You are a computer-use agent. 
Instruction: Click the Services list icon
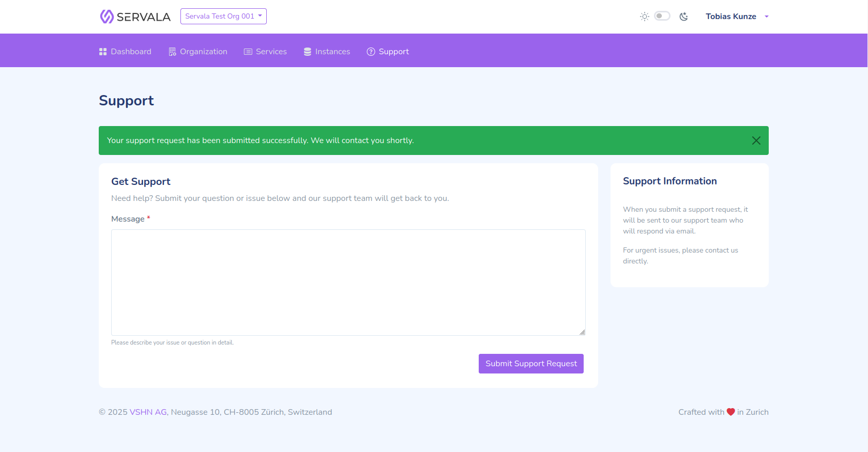coord(248,52)
